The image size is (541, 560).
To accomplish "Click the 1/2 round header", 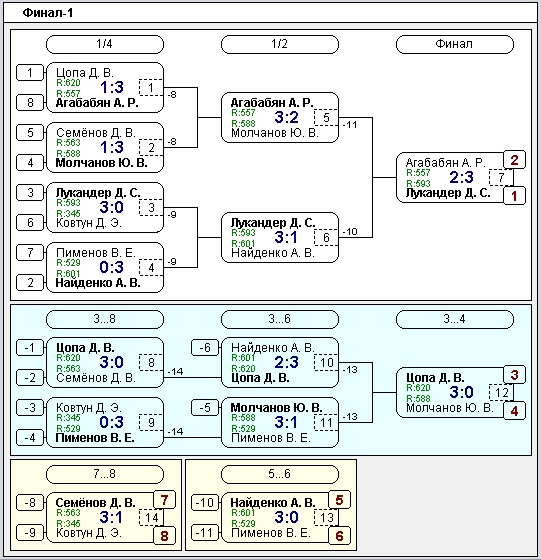I will tap(280, 44).
